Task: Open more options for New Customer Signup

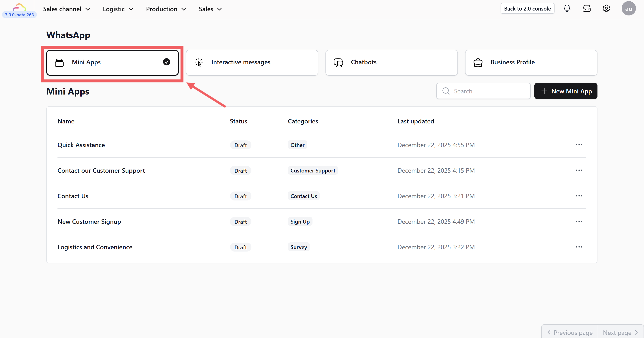Action: [x=579, y=221]
